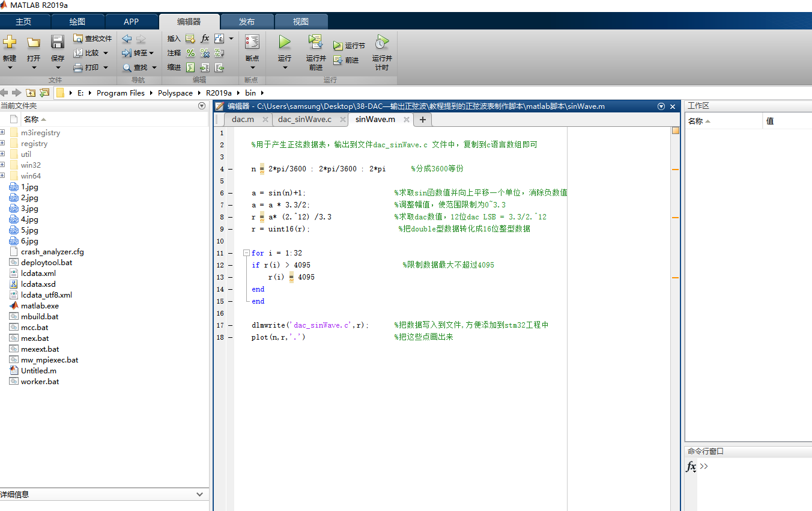This screenshot has width=812, height=511.
Task: Click the blue back navigation arrow in the ribbon
Action: tap(127, 38)
